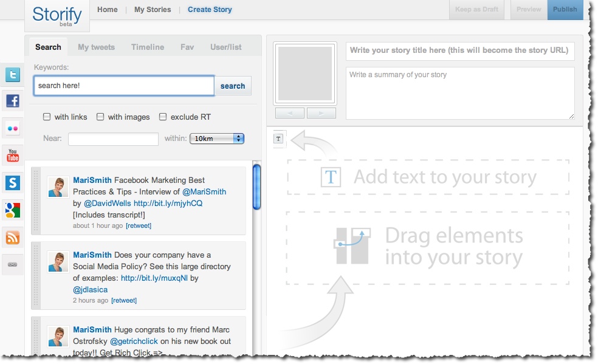
Task: Focus the Near location field
Action: coord(113,139)
